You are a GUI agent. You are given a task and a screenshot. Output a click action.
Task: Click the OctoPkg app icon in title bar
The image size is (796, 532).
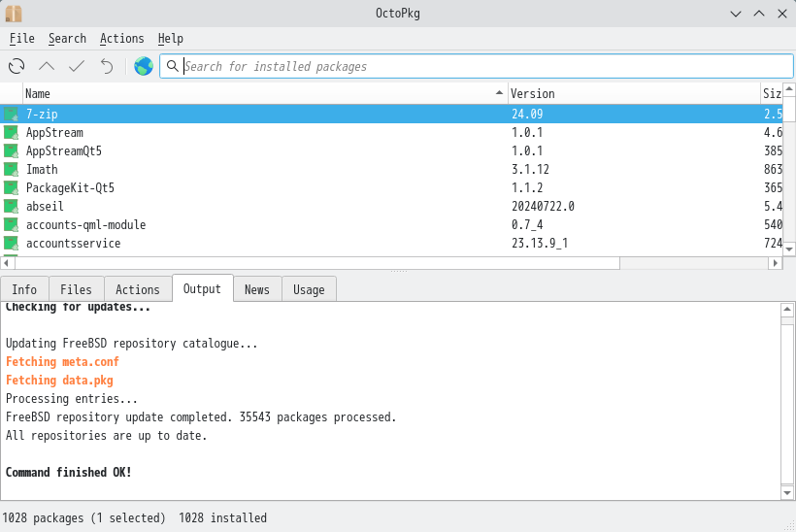tap(14, 13)
